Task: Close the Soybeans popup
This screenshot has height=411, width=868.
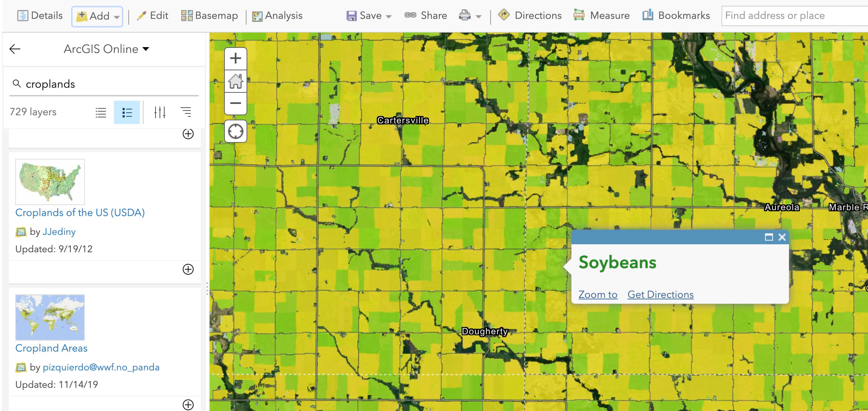Action: tap(782, 237)
